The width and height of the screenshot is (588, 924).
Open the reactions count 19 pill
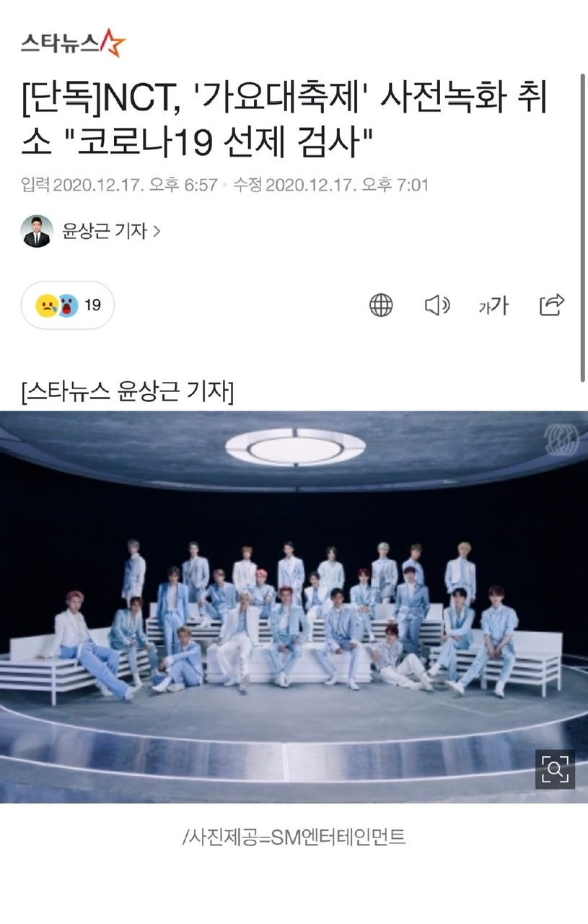(x=68, y=305)
